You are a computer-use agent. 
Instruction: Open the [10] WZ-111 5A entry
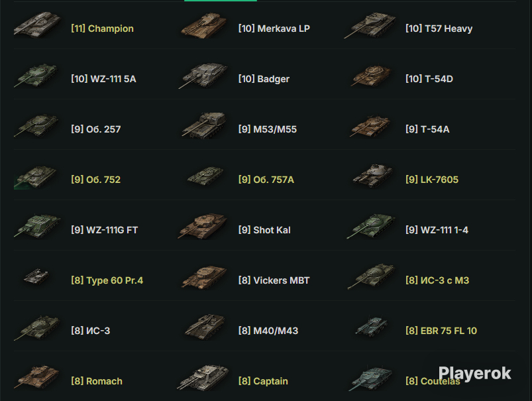(103, 79)
